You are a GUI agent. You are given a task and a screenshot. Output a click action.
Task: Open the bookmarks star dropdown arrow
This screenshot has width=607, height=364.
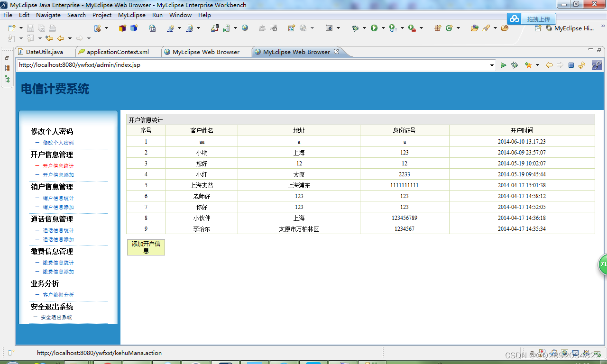pyautogui.click(x=537, y=65)
